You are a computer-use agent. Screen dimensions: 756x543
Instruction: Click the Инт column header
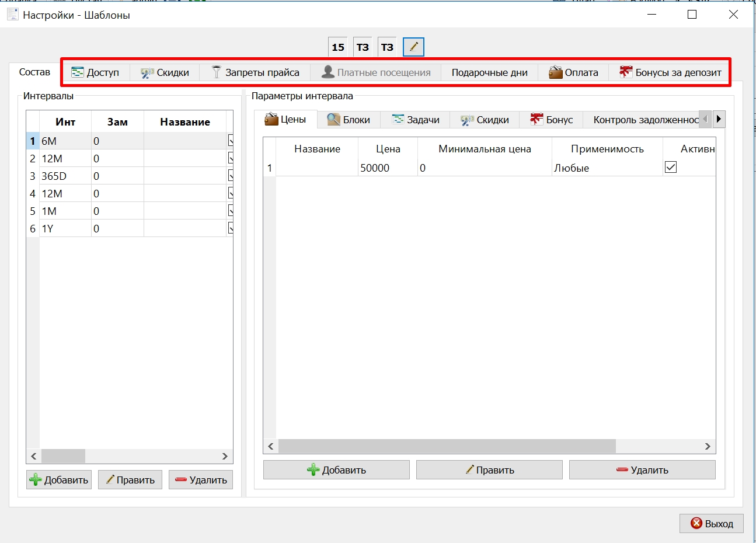click(x=65, y=121)
